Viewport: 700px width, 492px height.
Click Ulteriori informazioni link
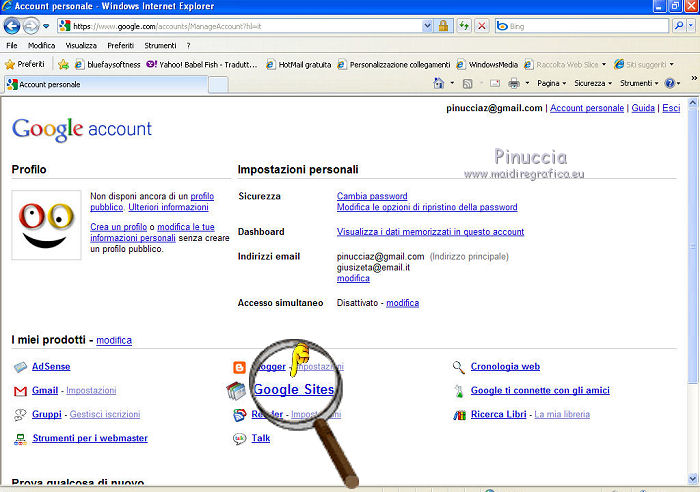tap(168, 207)
